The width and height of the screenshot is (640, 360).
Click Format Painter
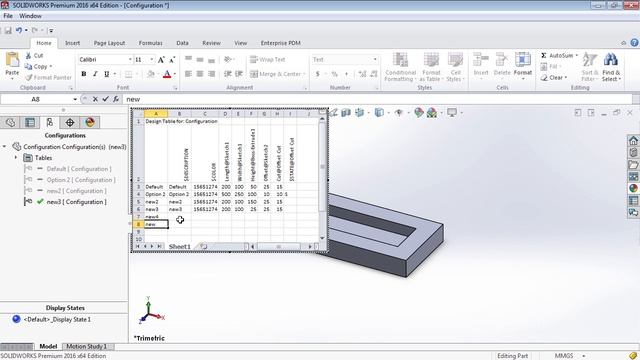coord(48,77)
